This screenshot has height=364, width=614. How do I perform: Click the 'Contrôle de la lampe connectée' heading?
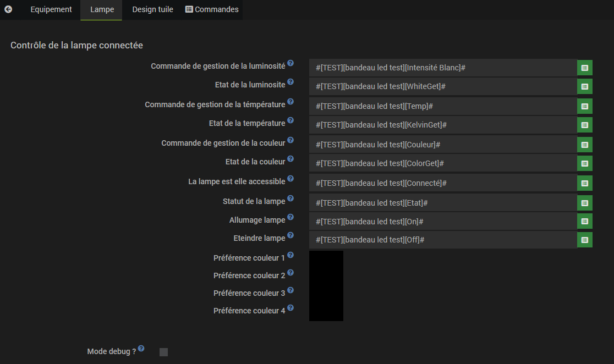click(77, 46)
